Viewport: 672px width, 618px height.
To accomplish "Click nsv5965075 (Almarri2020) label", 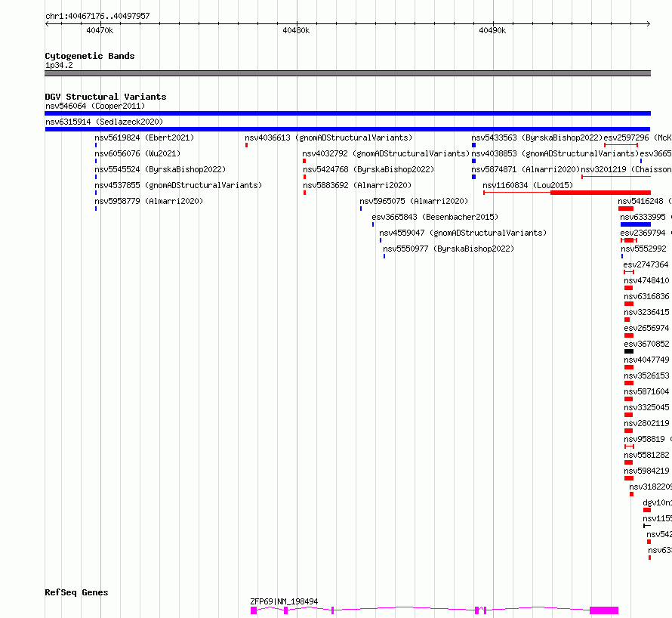I will 414,201.
